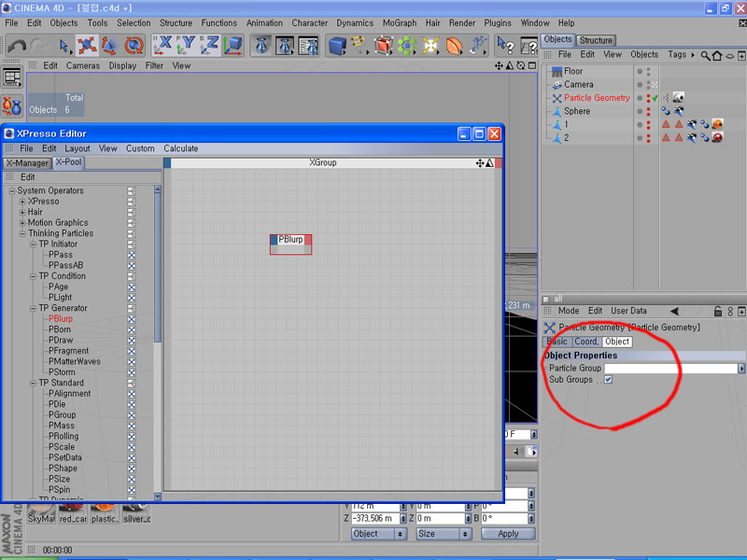Add a cube primitive object
747x560 pixels.
[x=337, y=46]
